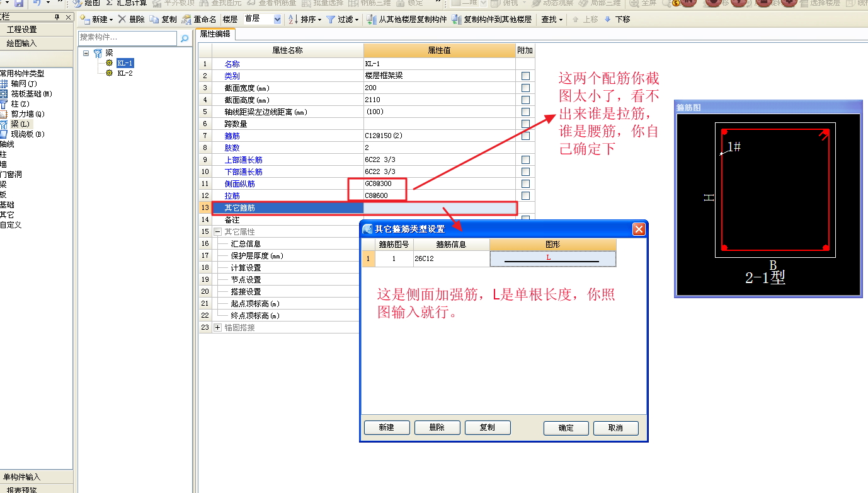This screenshot has width=868, height=493.
Task: Collapse the 梁 tree node
Action: pos(86,53)
